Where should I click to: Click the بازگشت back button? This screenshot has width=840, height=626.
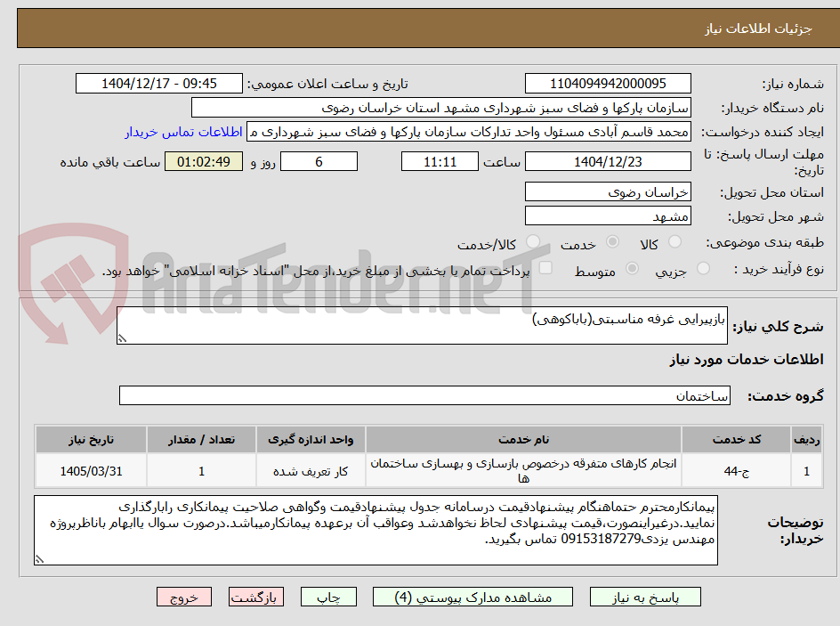pyautogui.click(x=256, y=597)
